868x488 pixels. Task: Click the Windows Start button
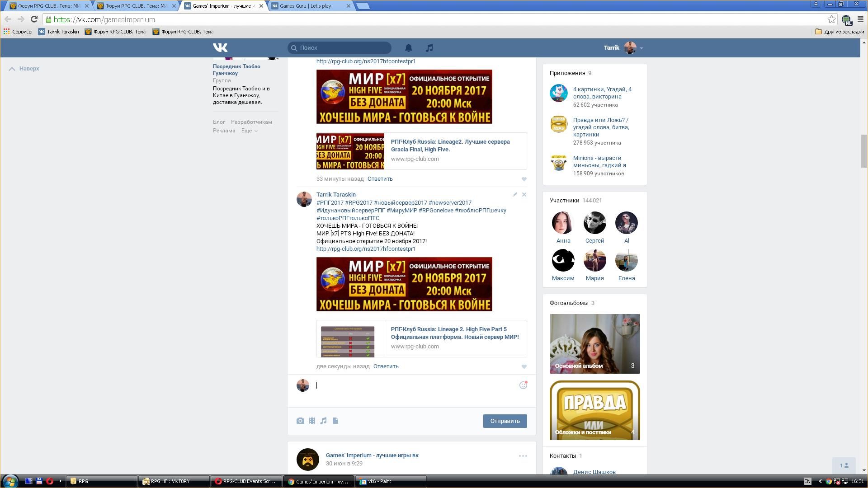[x=10, y=481]
